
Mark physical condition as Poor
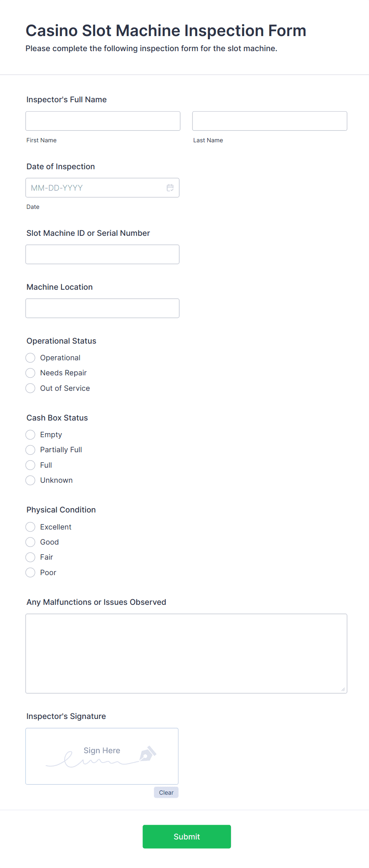pos(31,573)
